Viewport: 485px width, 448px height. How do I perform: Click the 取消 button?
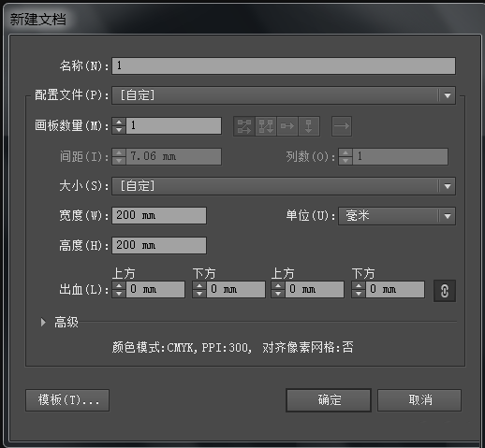coord(419,400)
